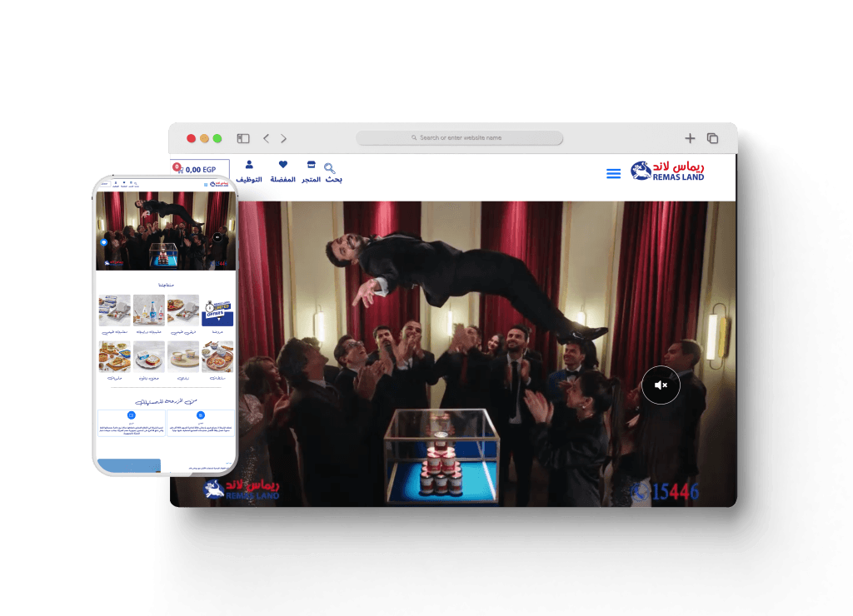Select the milk bottles product category on phone
This screenshot has height=616, width=853.
(x=149, y=310)
